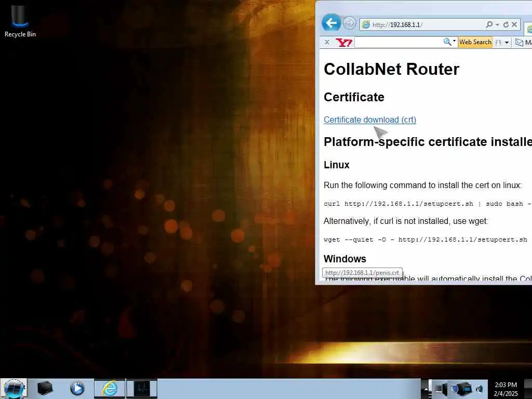The height and width of the screenshot is (399, 532).
Task: Click the curl setupcert.sh command line
Action: tap(428, 204)
